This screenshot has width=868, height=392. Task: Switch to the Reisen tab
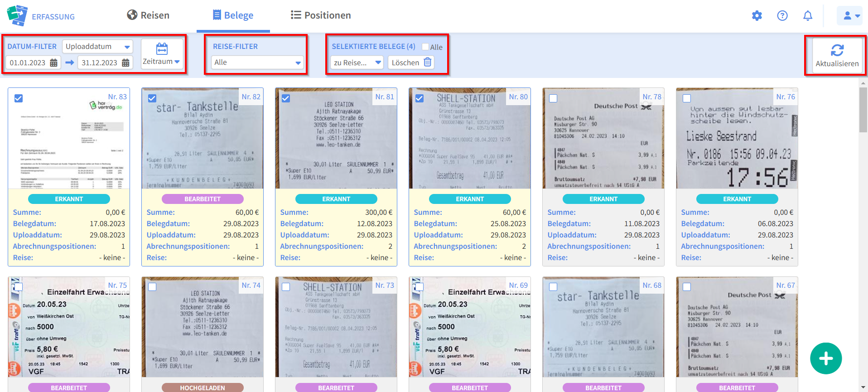coord(148,15)
